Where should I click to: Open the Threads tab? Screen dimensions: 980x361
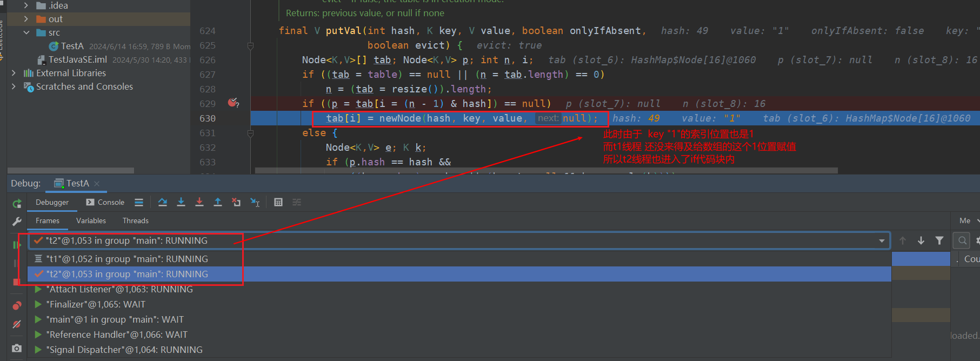(x=135, y=220)
